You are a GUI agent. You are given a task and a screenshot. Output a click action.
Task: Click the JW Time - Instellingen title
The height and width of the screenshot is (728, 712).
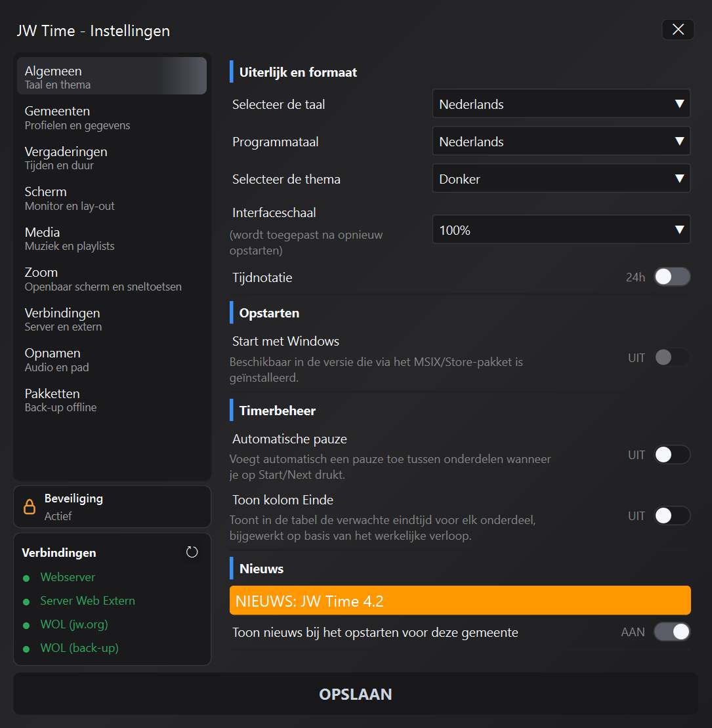coord(93,31)
